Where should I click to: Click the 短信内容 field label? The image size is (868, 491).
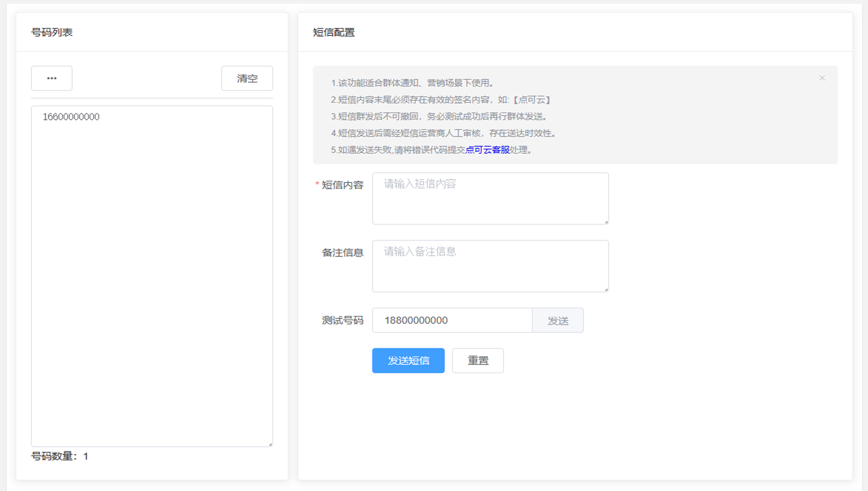click(342, 185)
